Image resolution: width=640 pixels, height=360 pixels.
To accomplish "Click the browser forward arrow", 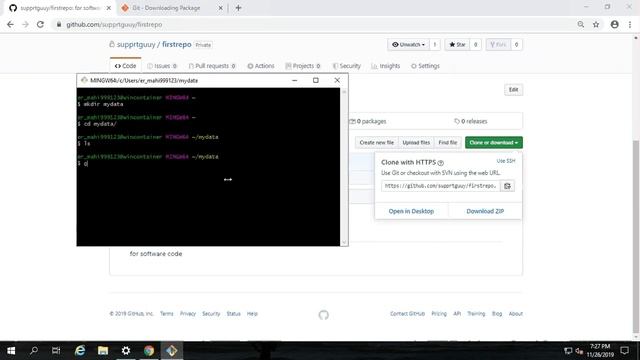I will coord(25,24).
